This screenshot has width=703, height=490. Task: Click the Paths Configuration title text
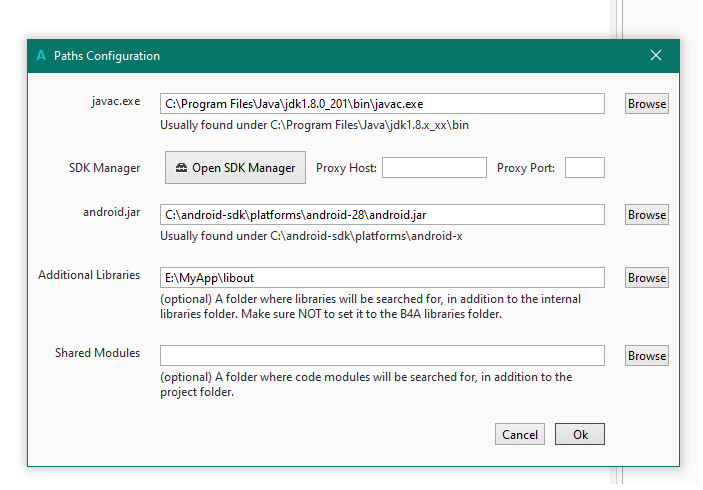107,56
